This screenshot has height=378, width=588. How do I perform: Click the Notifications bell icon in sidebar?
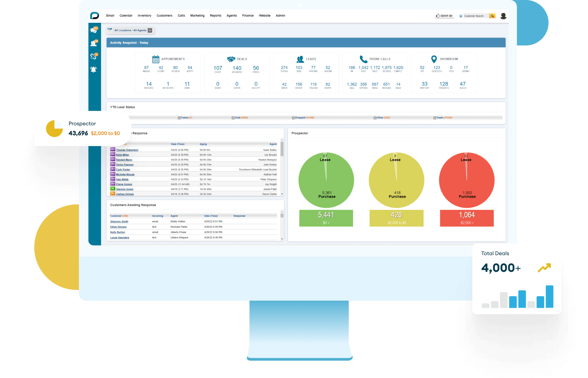click(94, 79)
